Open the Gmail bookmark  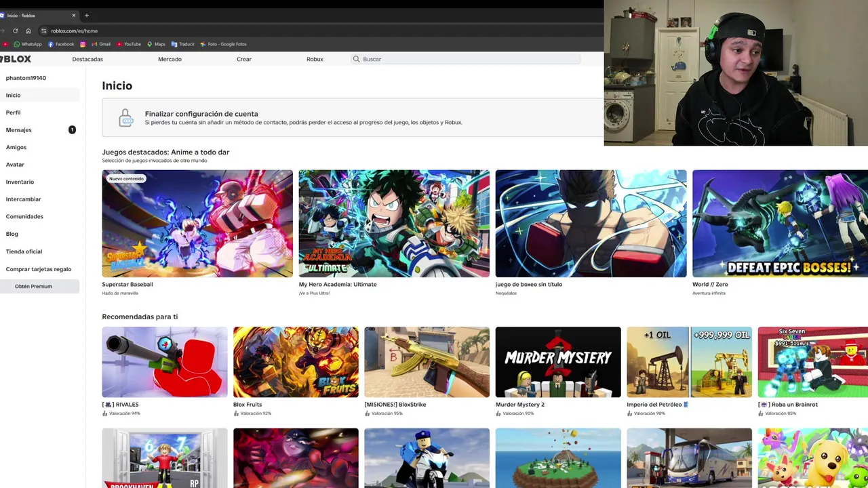101,44
